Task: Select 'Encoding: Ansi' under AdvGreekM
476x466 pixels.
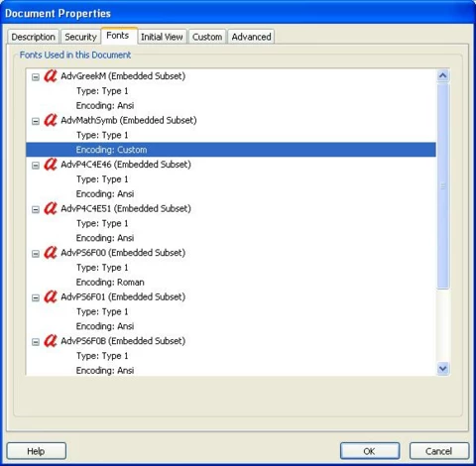Action: pos(105,106)
